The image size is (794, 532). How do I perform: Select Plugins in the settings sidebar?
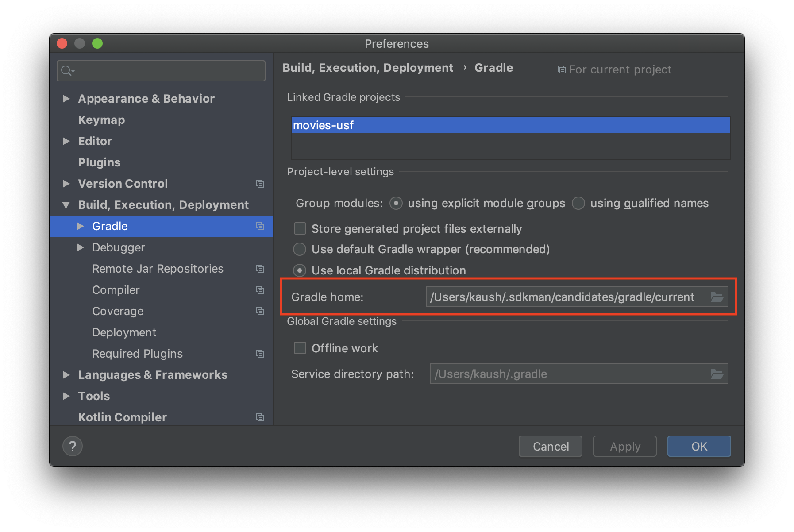click(99, 162)
